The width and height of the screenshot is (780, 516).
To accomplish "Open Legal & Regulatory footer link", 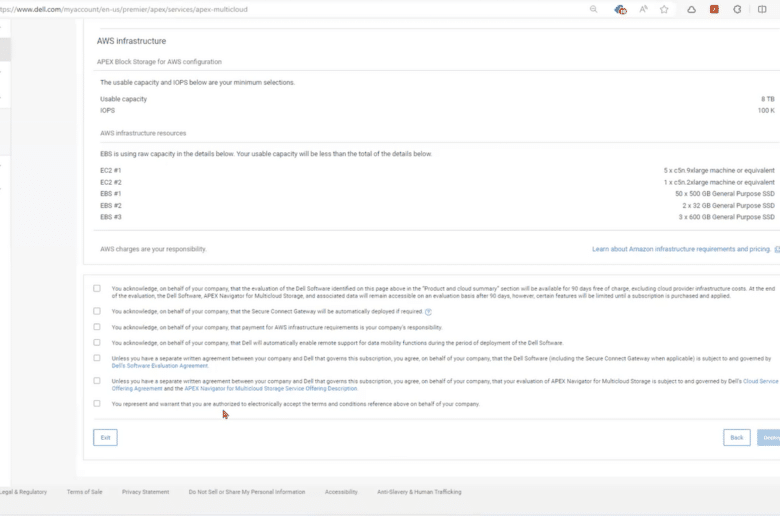I will [x=23, y=492].
